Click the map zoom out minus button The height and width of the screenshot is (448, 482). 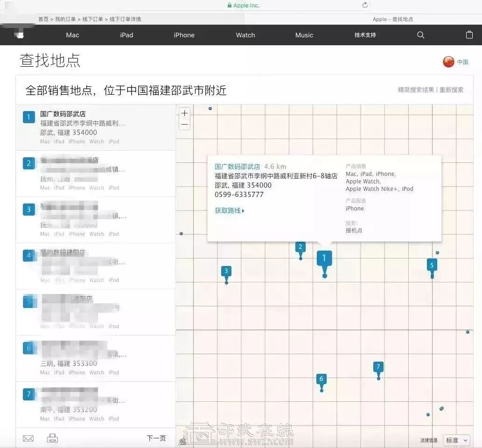[185, 124]
